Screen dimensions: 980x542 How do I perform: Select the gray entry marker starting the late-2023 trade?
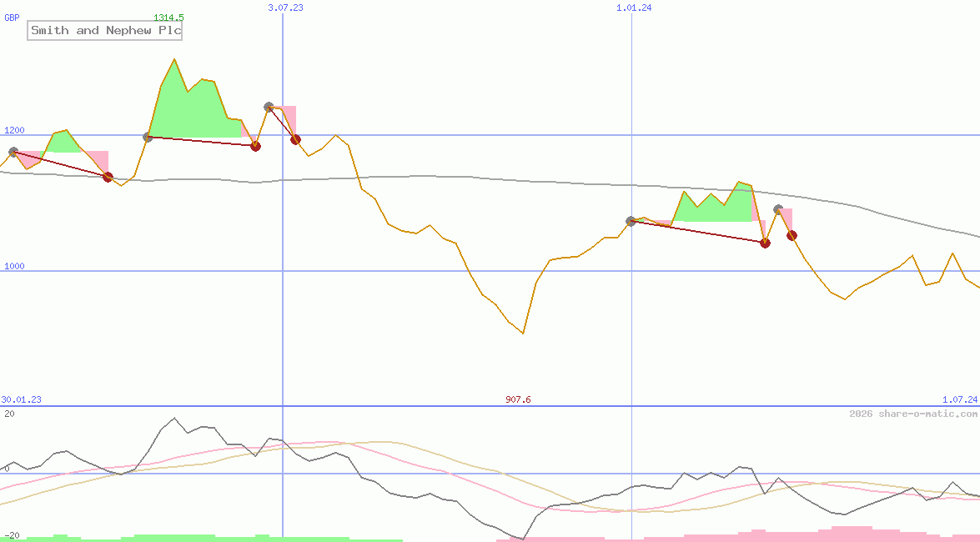click(x=631, y=220)
